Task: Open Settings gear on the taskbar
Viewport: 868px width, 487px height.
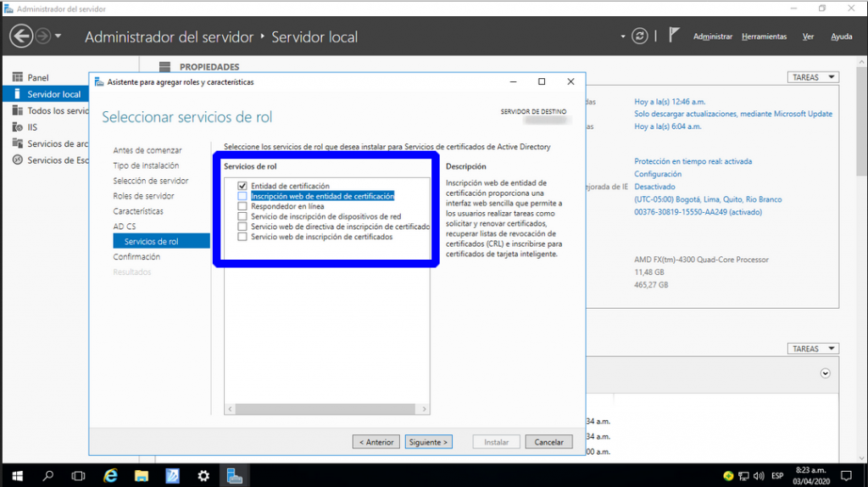Action: click(203, 476)
